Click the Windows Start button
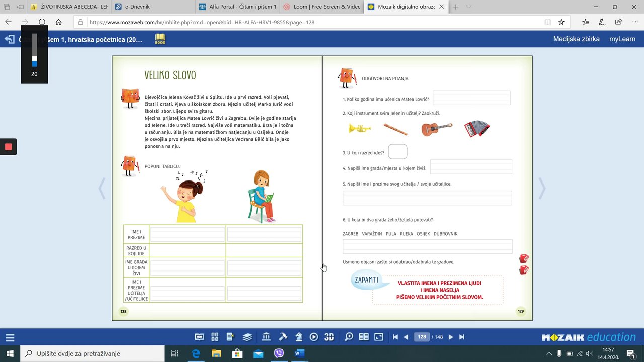This screenshot has height=362, width=644. pyautogui.click(x=10, y=353)
